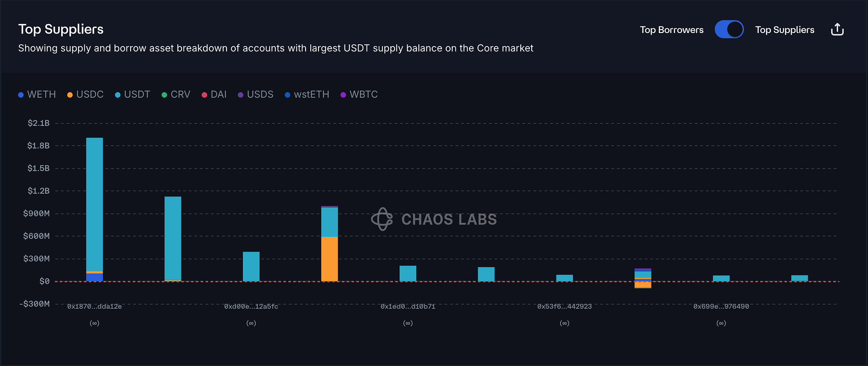Open address 0x53f6...442923
Image resolution: width=868 pixels, height=366 pixels.
coord(564,307)
